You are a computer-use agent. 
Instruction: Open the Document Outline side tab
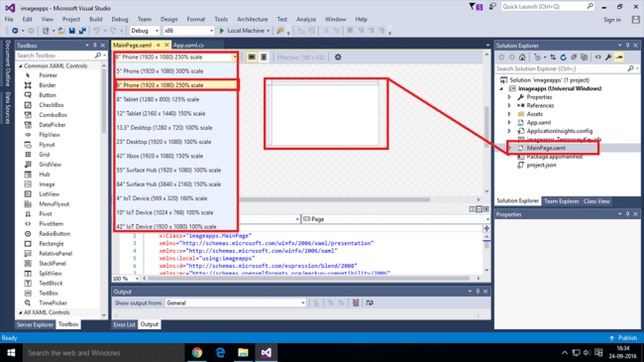pyautogui.click(x=7, y=62)
